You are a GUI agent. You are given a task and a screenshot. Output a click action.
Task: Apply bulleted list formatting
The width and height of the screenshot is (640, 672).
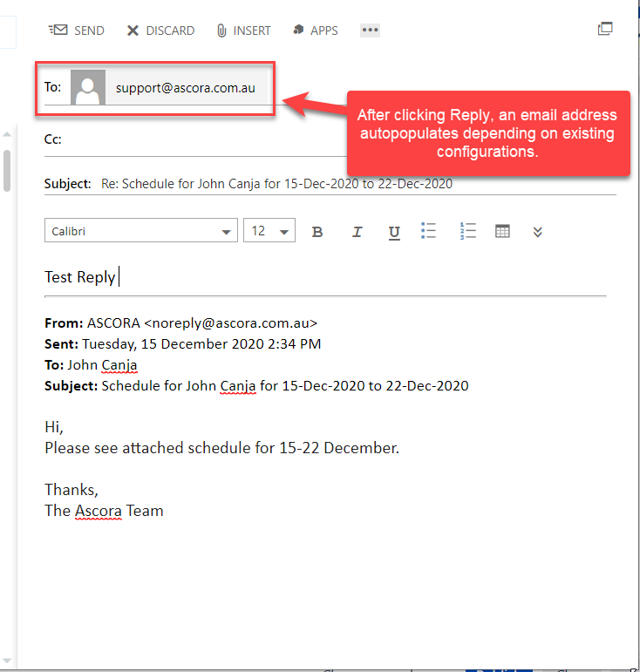pos(428,231)
